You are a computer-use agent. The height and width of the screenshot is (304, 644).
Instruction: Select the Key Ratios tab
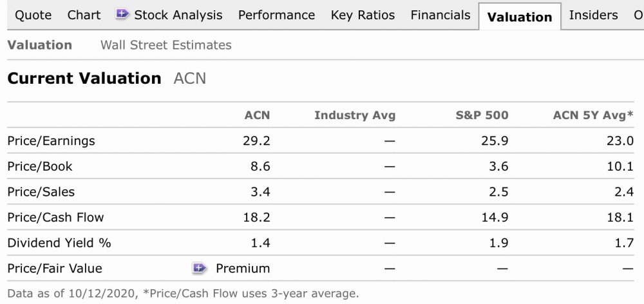(363, 15)
